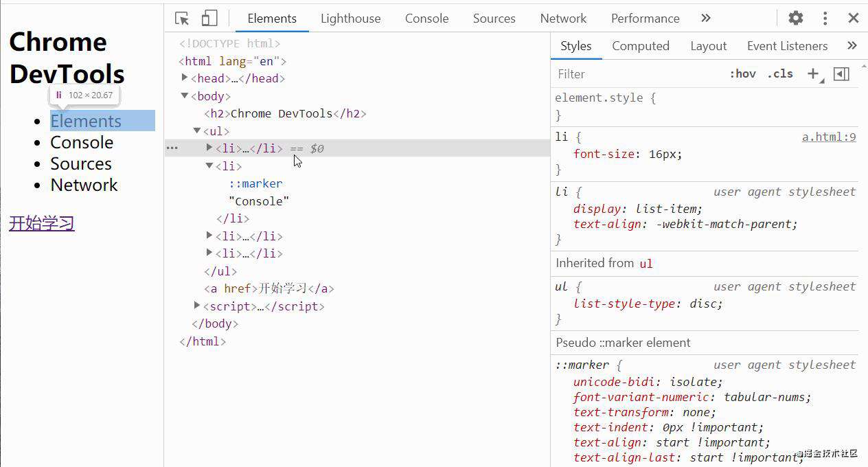The width and height of the screenshot is (868, 467).
Task: Toggle the device toolbar icon
Action: (x=209, y=19)
